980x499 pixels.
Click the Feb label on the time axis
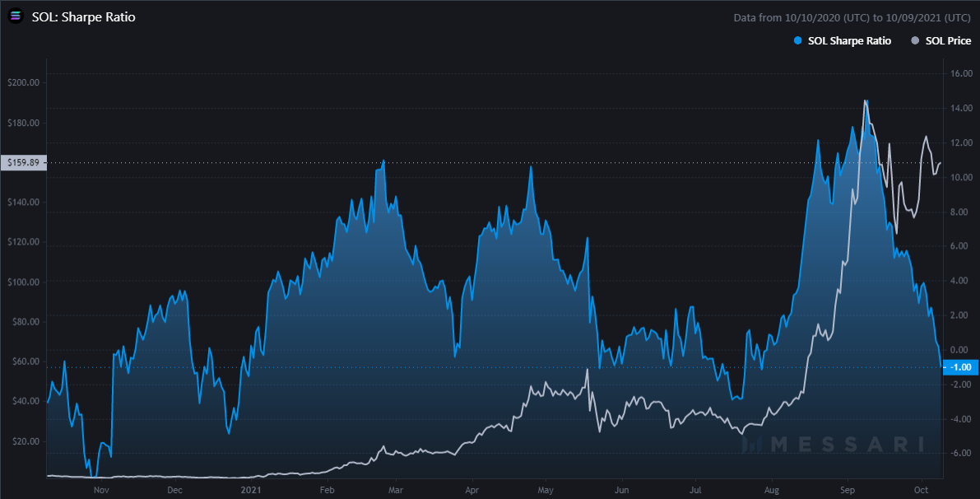[327, 490]
